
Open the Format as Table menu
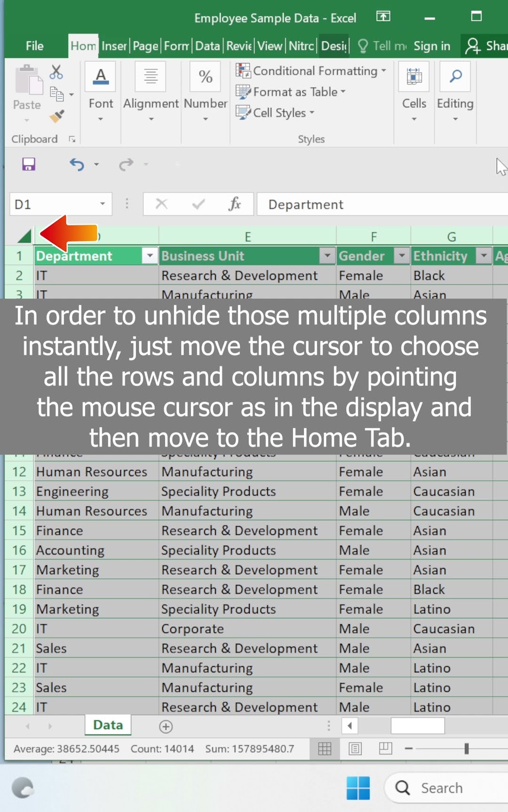291,92
